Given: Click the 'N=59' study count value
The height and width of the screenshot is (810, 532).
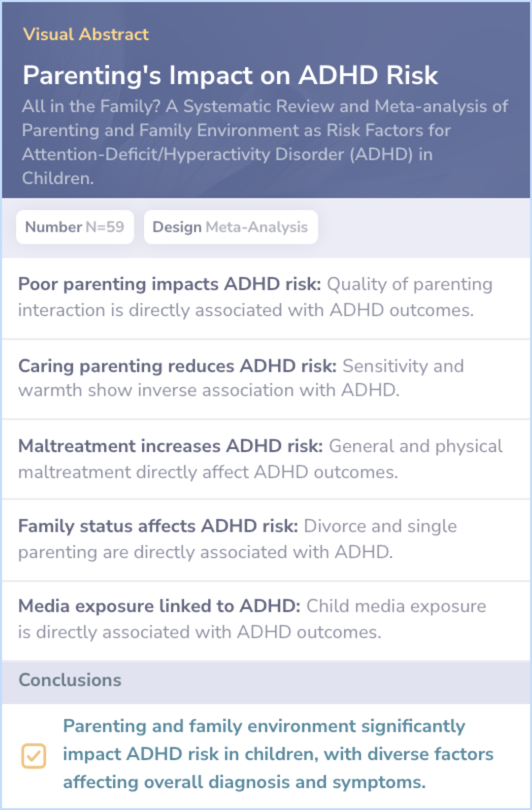Looking at the screenshot, I should tap(105, 227).
